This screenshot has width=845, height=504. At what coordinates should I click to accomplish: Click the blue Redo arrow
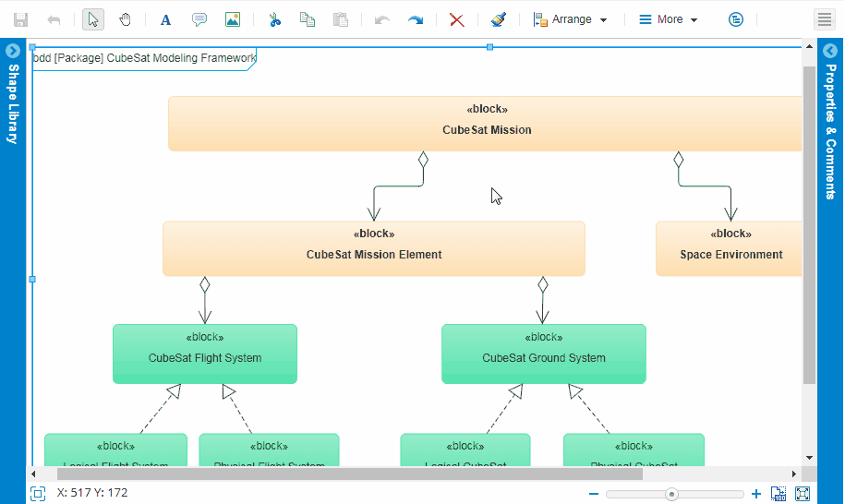[x=416, y=20]
